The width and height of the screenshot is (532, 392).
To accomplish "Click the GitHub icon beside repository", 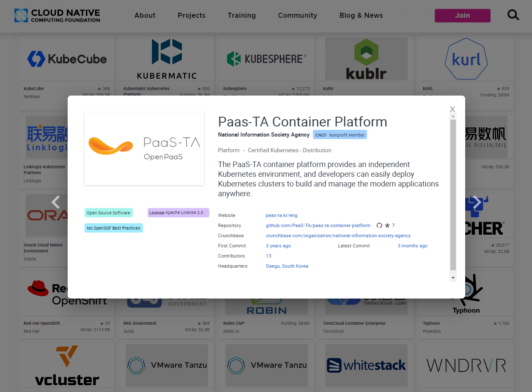I will [379, 226].
